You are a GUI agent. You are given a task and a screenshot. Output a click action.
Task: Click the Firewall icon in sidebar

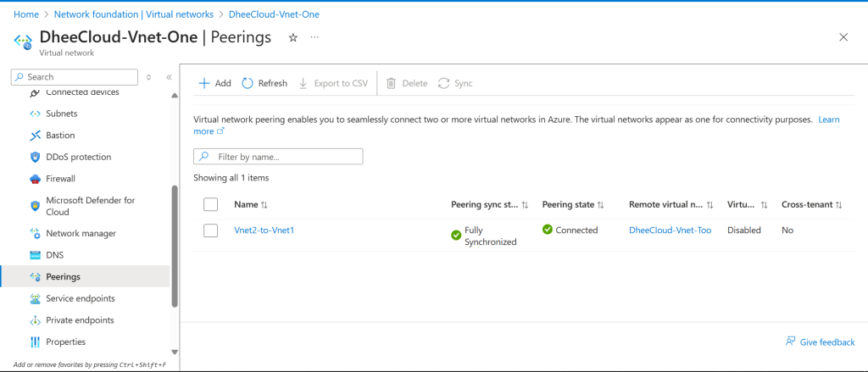[x=35, y=179]
